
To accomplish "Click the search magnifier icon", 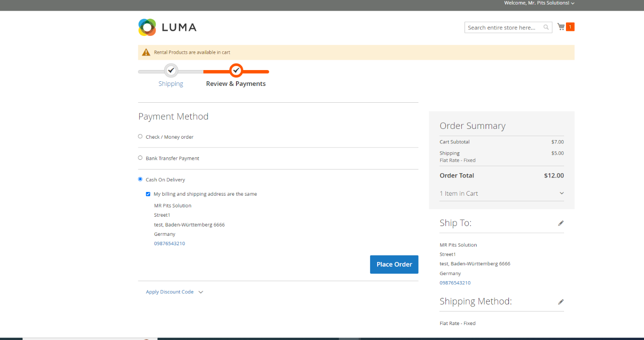I will pos(546,28).
